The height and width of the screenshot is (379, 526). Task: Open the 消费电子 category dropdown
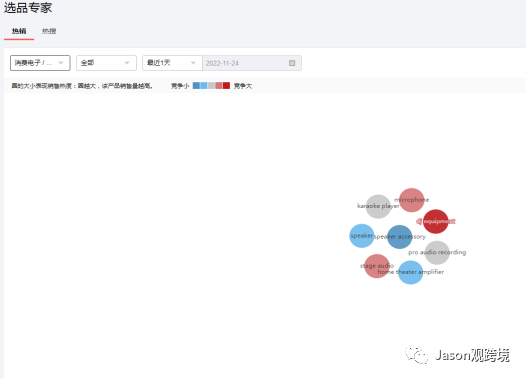(40, 63)
